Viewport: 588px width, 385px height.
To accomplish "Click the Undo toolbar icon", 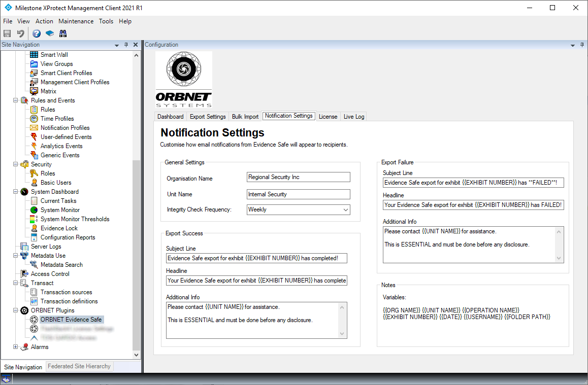I will tap(21, 33).
